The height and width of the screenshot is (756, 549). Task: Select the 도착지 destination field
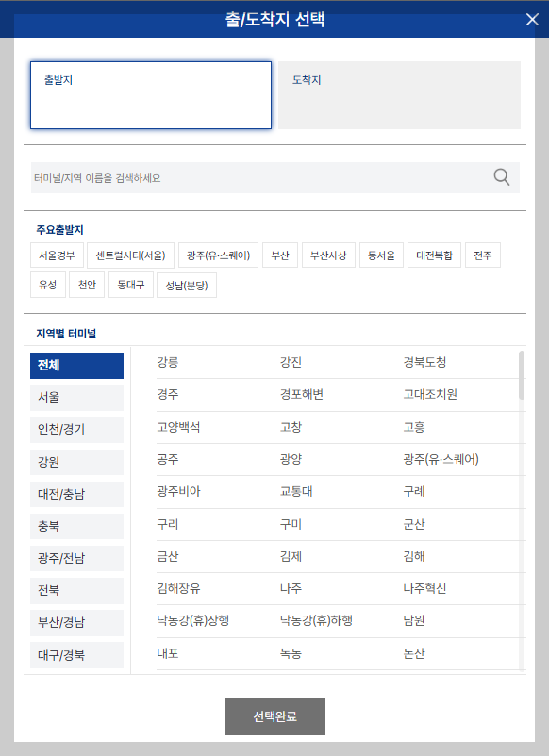coord(398,94)
